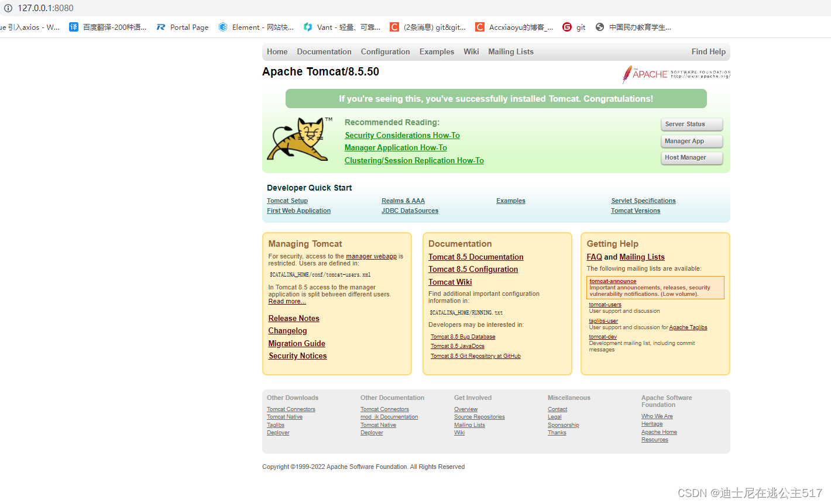Open Mailing Lists in the nav bar
The height and width of the screenshot is (504, 831).
coord(511,51)
